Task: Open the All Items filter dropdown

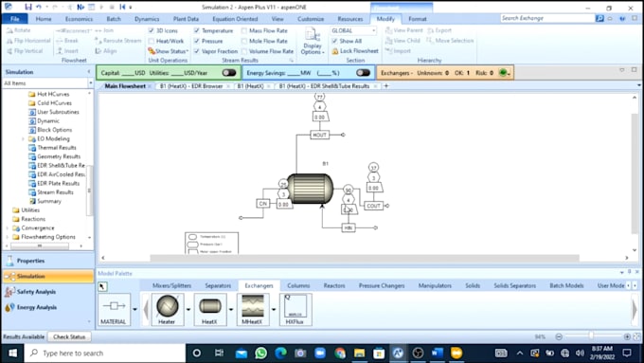Action: pyautogui.click(x=90, y=83)
